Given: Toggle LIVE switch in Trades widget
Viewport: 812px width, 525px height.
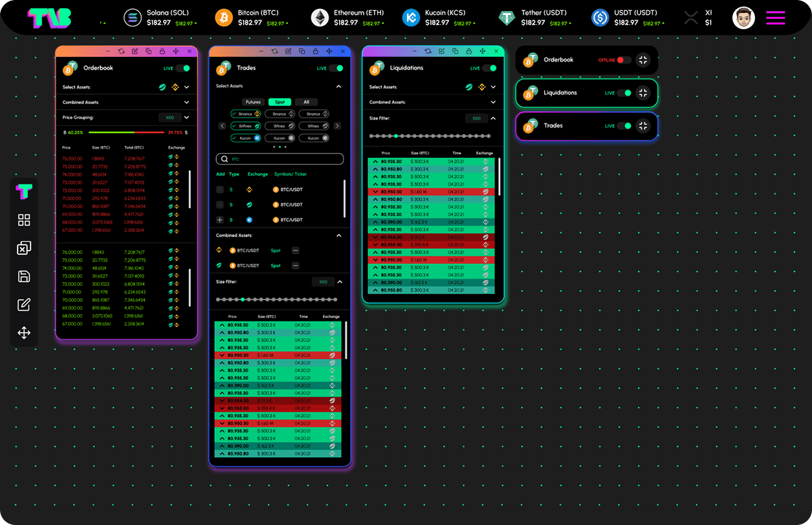Looking at the screenshot, I should point(336,68).
